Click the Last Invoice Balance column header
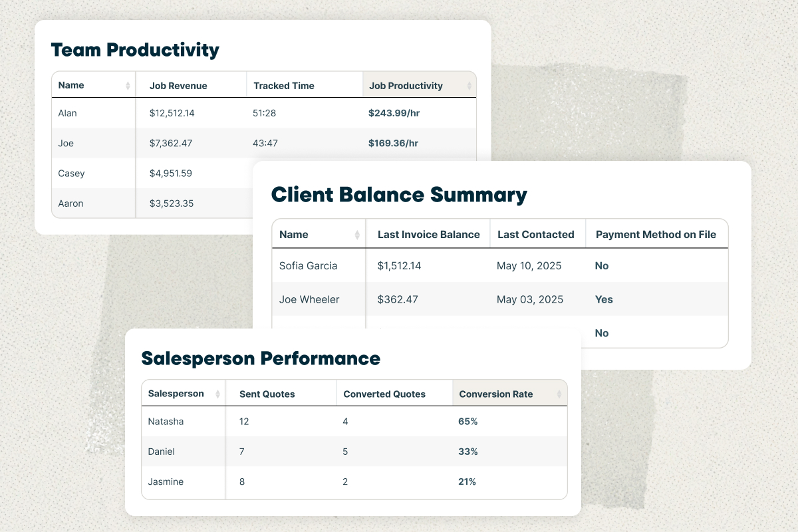Viewport: 798px width, 532px height. point(428,235)
